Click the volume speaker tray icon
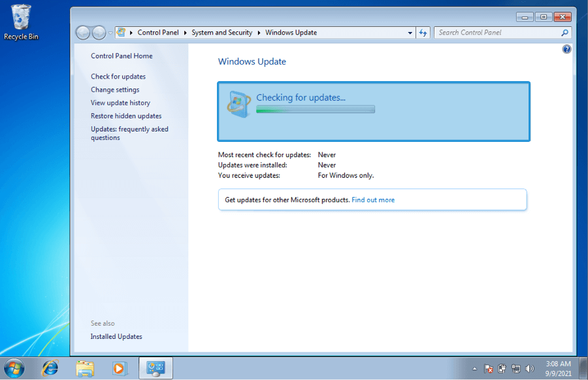The width and height of the screenshot is (588, 380). coord(529,369)
